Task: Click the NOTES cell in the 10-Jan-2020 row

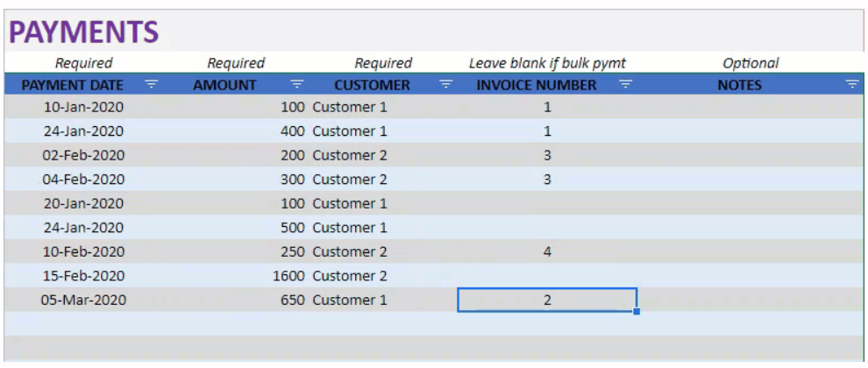Action: [751, 107]
